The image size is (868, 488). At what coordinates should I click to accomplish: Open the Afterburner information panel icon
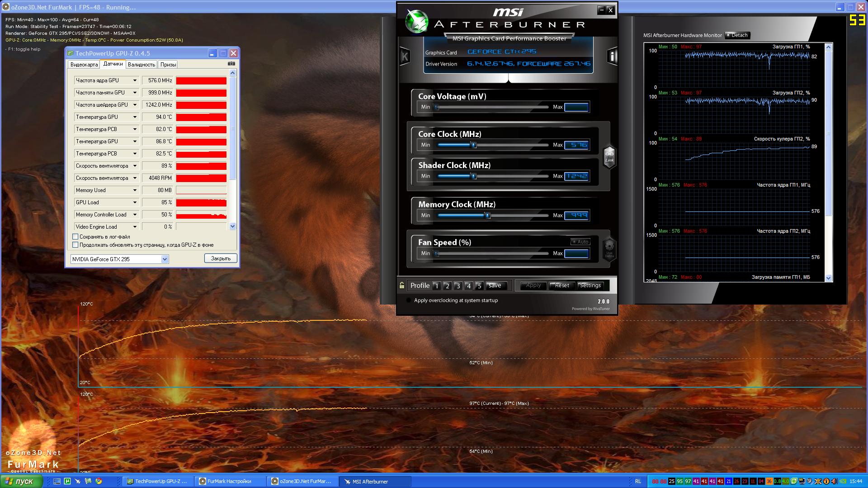(612, 56)
